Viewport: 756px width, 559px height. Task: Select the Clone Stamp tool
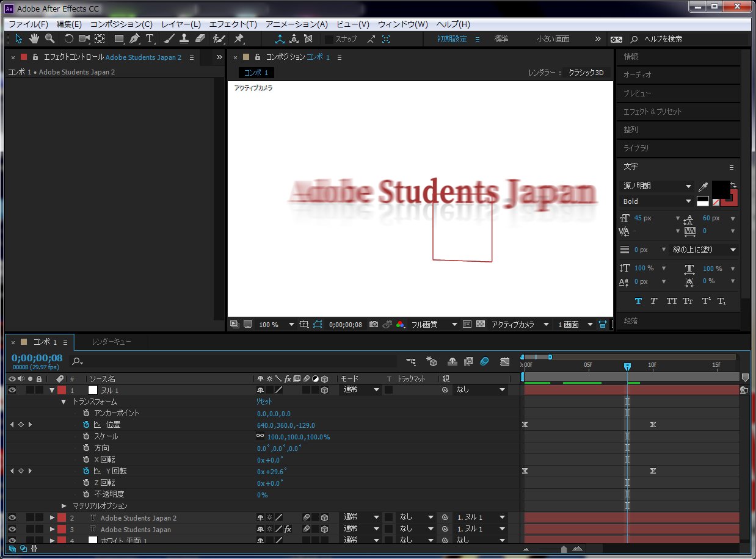(184, 38)
